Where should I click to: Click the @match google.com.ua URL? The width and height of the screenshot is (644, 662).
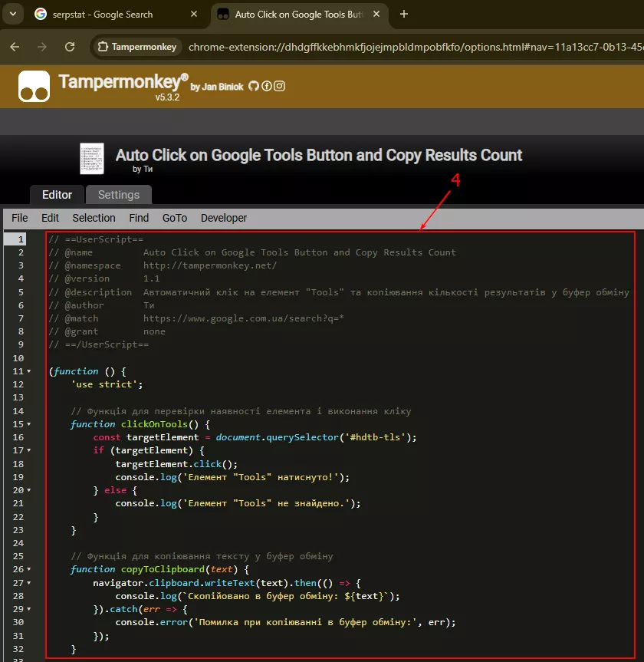point(244,318)
